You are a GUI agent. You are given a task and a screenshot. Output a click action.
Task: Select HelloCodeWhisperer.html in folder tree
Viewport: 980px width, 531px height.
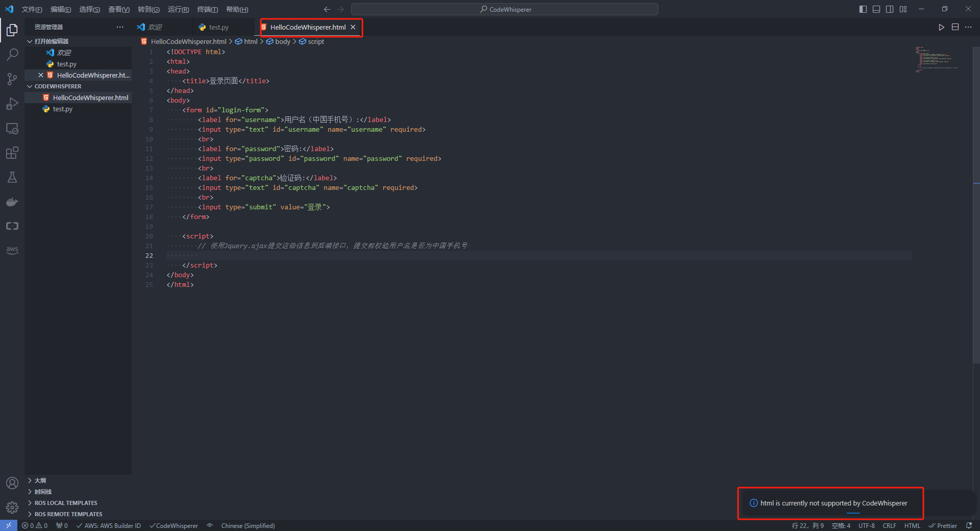(x=78, y=98)
